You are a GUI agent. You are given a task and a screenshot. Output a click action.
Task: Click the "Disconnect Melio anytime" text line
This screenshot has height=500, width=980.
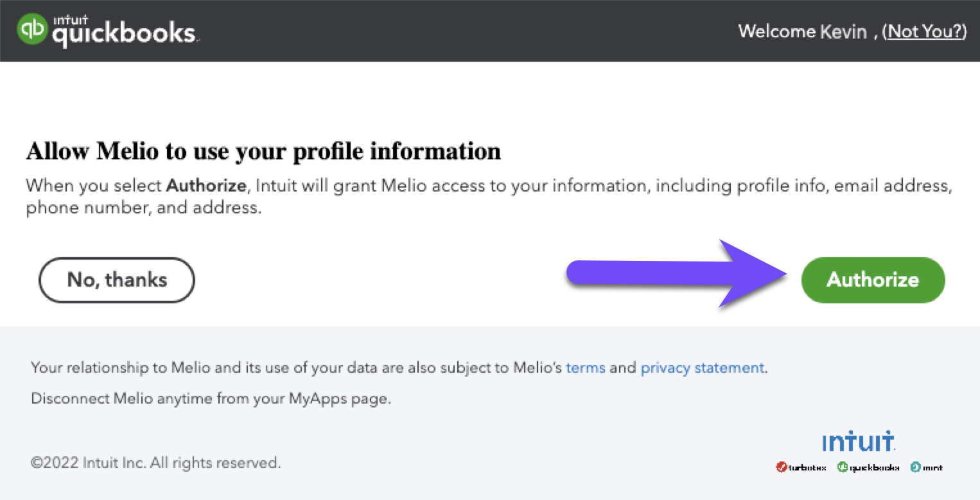tap(211, 398)
